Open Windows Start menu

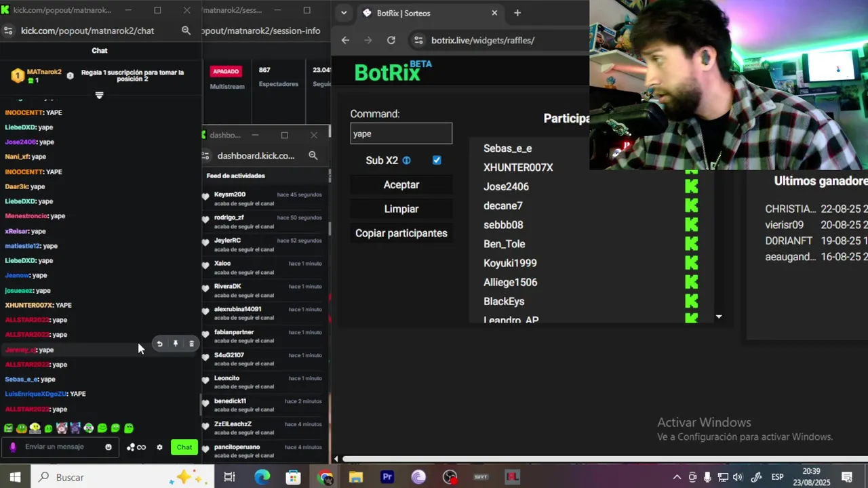[15, 477]
